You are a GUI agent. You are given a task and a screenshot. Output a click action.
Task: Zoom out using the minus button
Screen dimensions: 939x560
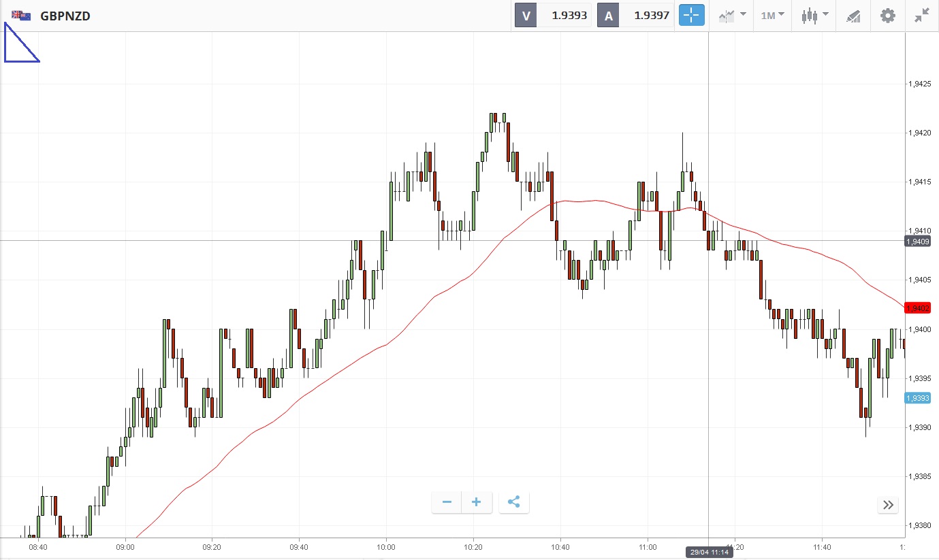click(x=447, y=503)
